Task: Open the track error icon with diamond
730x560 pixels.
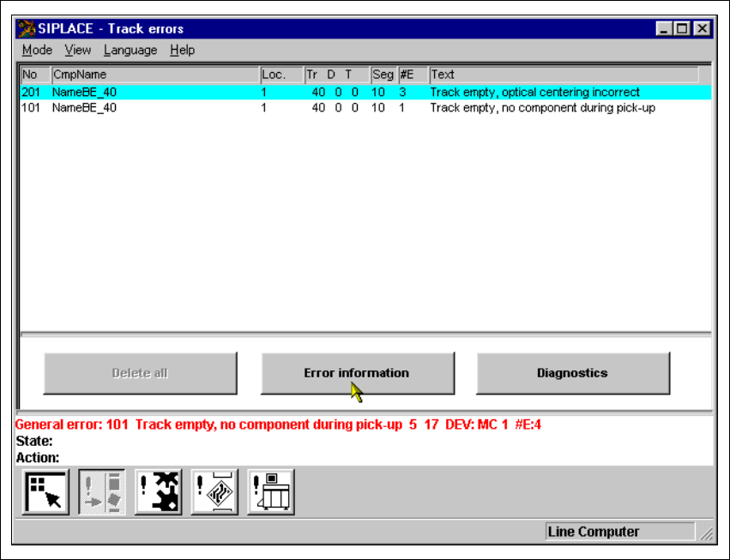Action: [214, 492]
